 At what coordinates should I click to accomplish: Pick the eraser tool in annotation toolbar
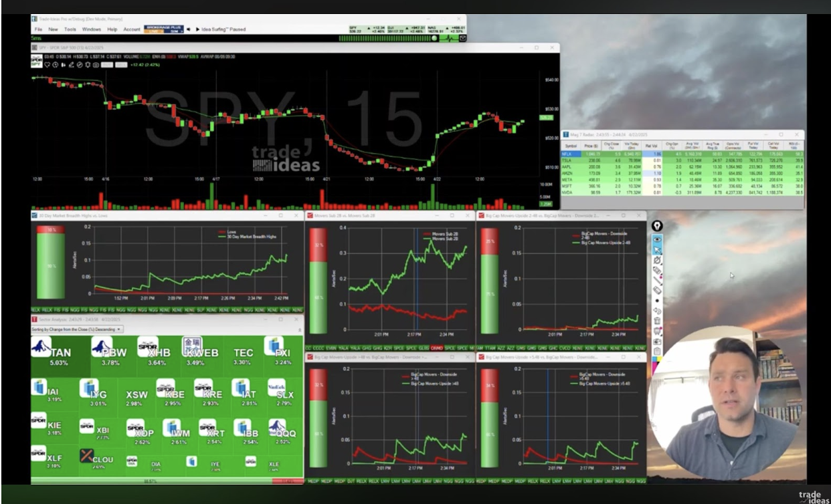[657, 290]
